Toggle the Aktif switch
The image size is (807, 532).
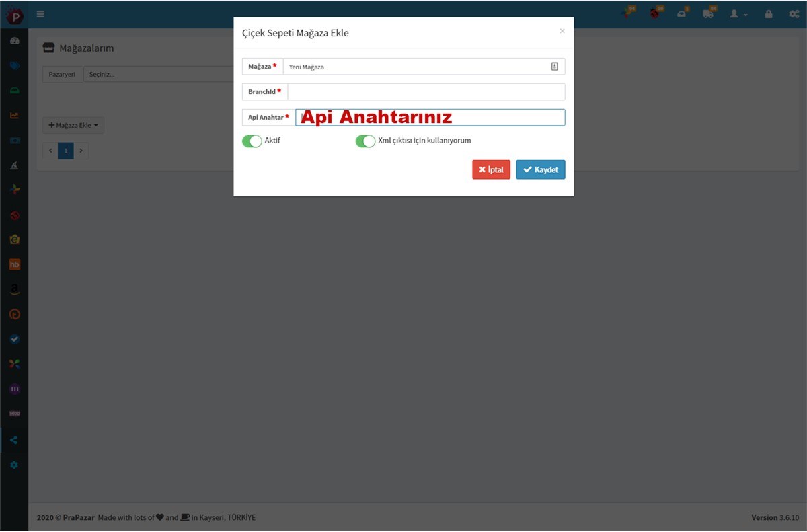[252, 141]
